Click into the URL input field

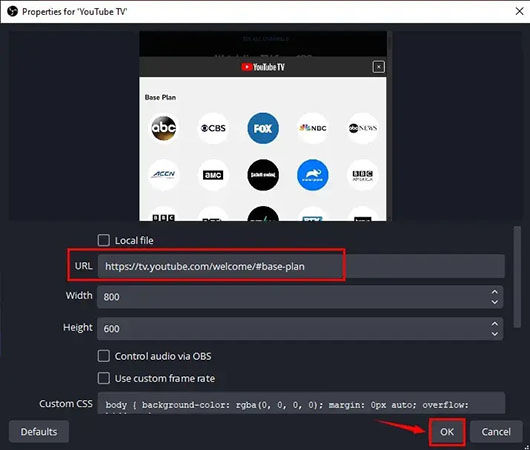[x=301, y=266]
